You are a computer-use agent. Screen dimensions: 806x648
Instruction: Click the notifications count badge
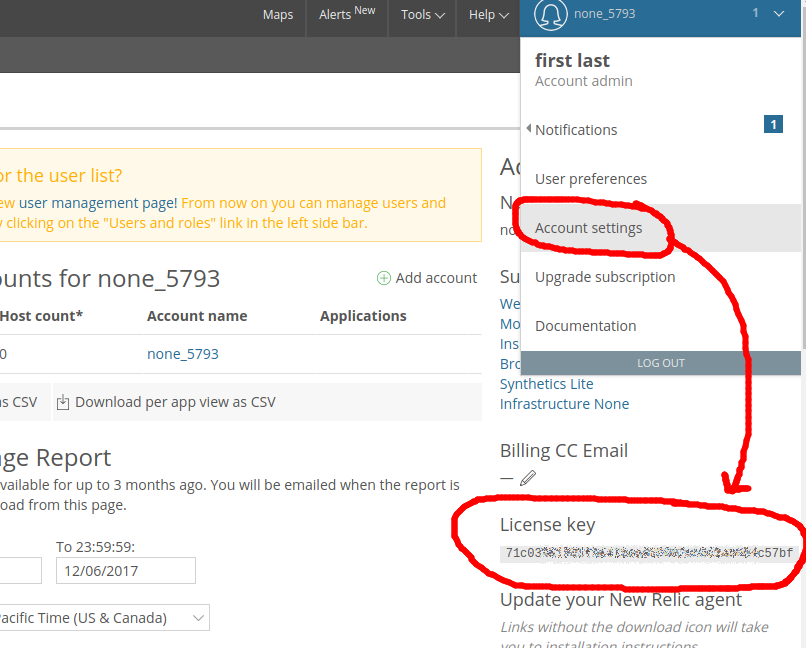[x=773, y=124]
